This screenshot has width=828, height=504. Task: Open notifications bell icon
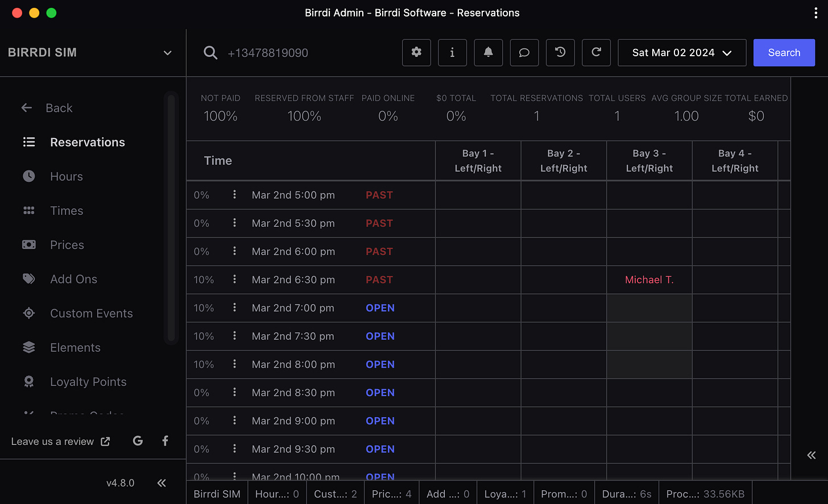tap(488, 53)
